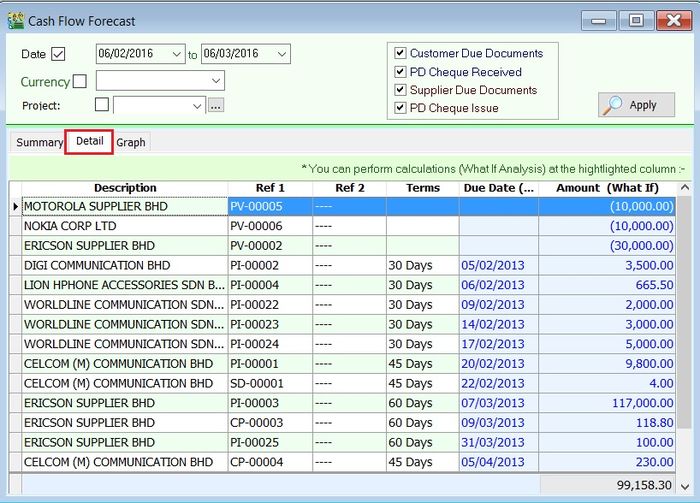This screenshot has height=503, width=700.
Task: Select the NOKIA CORP LTD row
Action: [125, 226]
